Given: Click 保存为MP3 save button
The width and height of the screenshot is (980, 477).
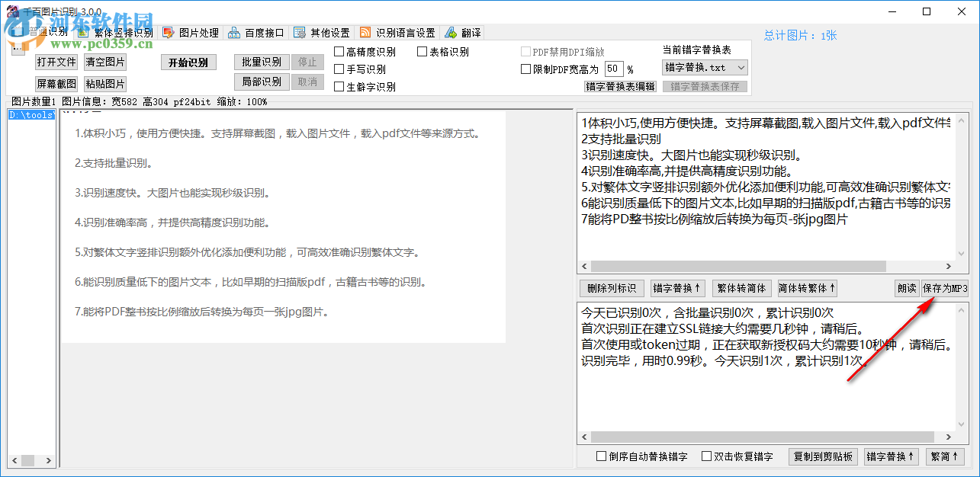Looking at the screenshot, I should (946, 288).
